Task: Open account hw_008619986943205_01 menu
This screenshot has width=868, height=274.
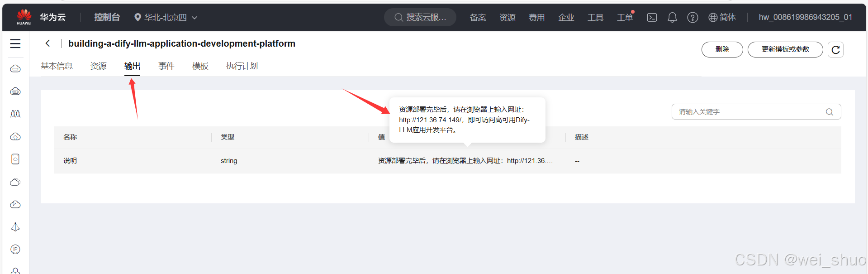Action: tap(806, 17)
